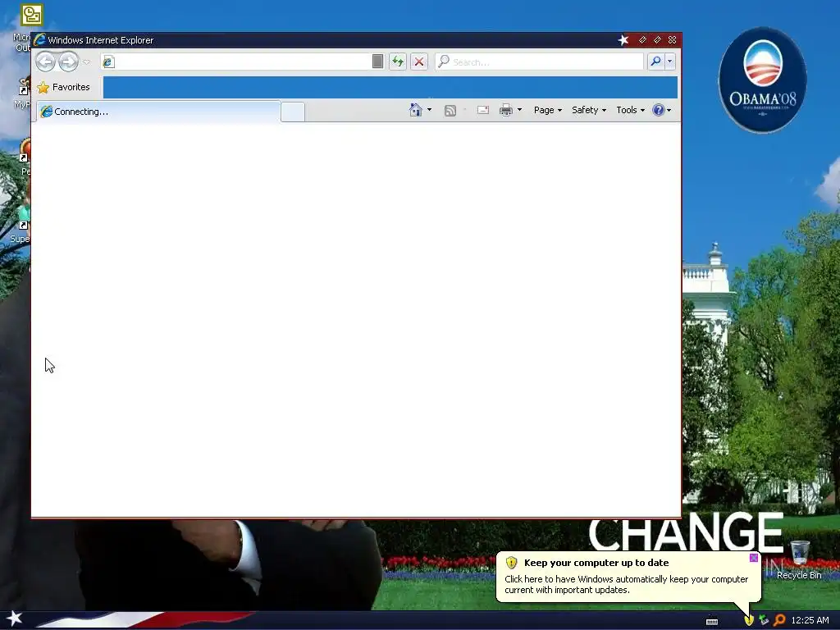Screen dimensions: 840x630
Task: Click the 12:25 AM taskbar clock
Action: (x=810, y=620)
